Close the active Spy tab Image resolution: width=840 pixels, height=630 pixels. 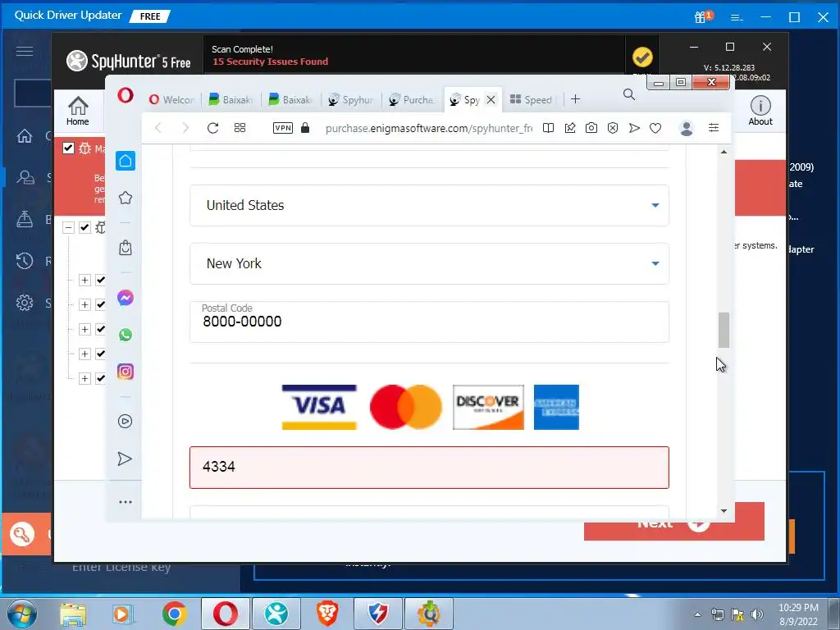[x=491, y=99]
